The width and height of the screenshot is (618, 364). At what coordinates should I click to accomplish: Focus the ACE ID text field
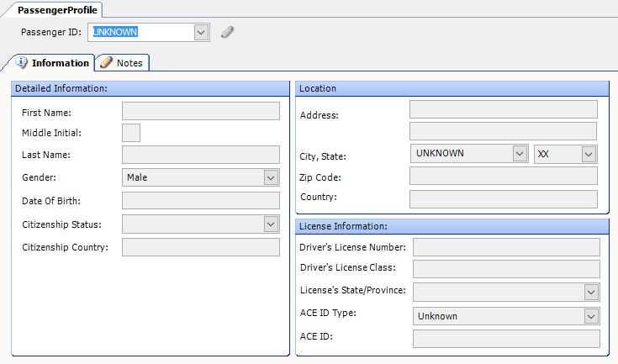506,338
